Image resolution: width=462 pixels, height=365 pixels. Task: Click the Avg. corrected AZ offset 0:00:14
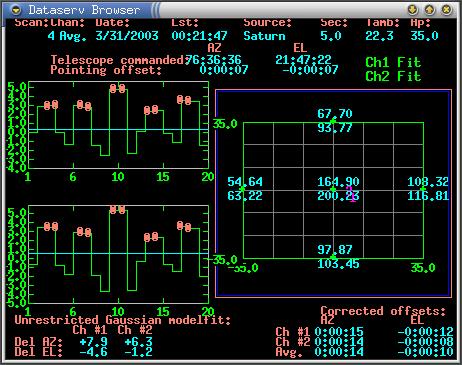pyautogui.click(x=339, y=352)
